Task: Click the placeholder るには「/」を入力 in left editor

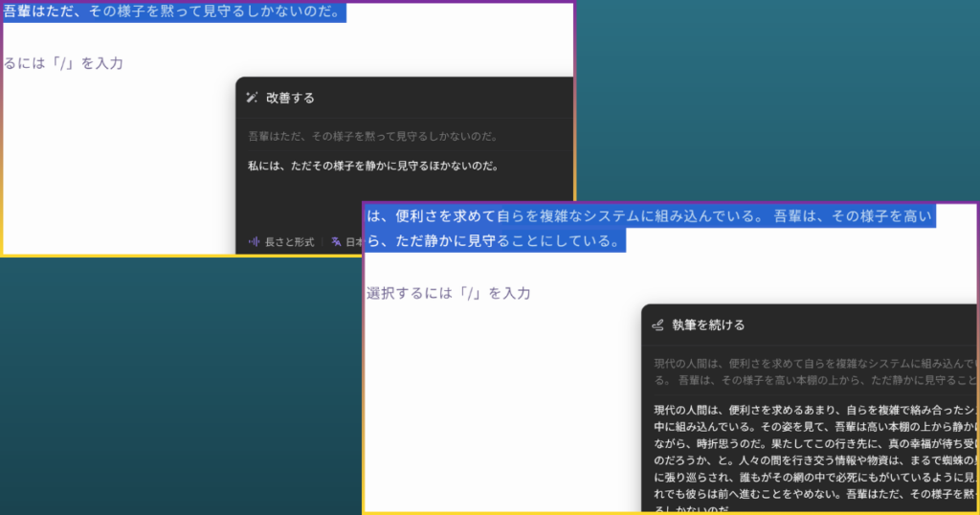Action: click(63, 63)
